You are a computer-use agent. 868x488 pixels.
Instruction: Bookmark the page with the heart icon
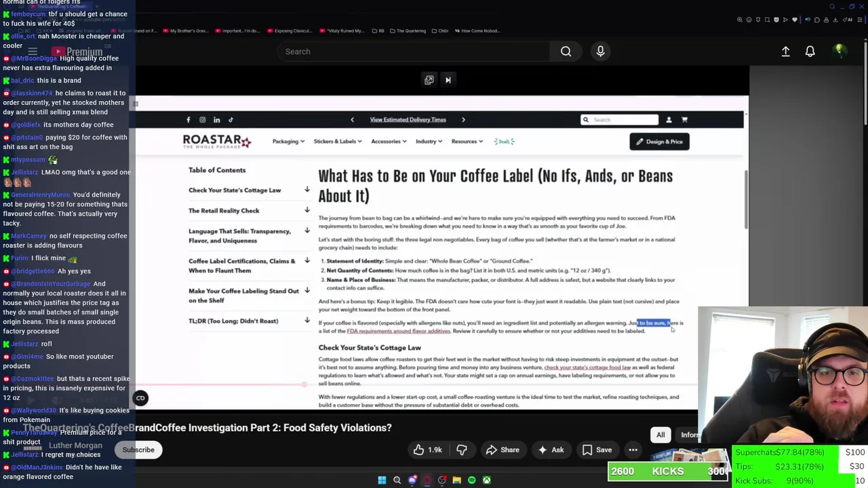click(795, 20)
